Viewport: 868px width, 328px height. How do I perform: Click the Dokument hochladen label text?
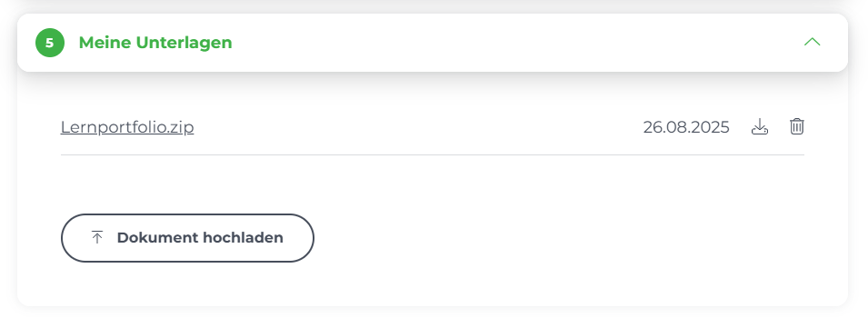point(200,238)
